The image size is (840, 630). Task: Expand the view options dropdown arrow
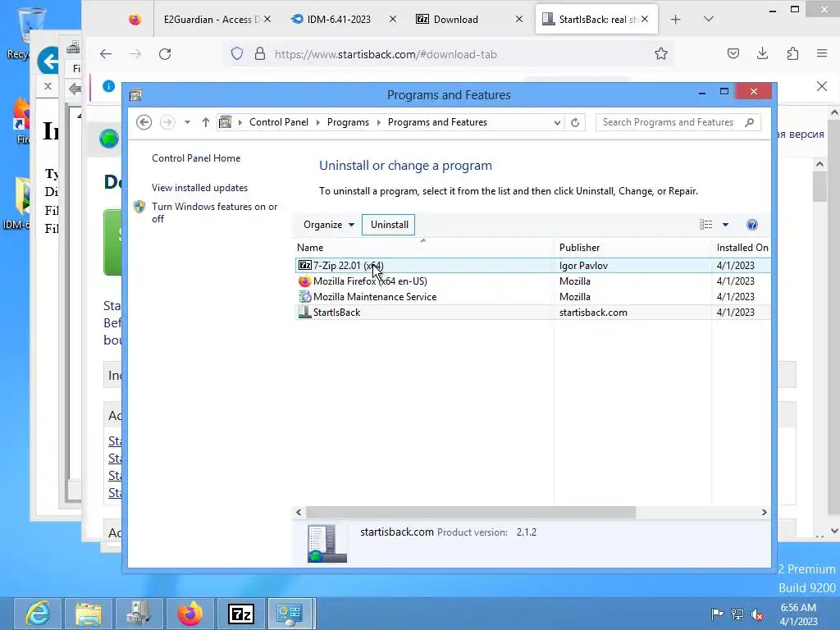click(x=725, y=225)
